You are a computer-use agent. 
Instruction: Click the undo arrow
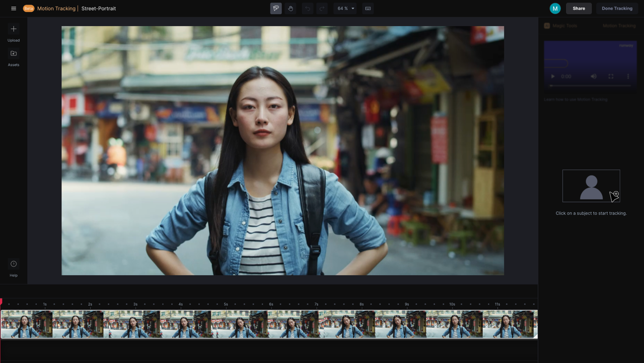(x=307, y=9)
